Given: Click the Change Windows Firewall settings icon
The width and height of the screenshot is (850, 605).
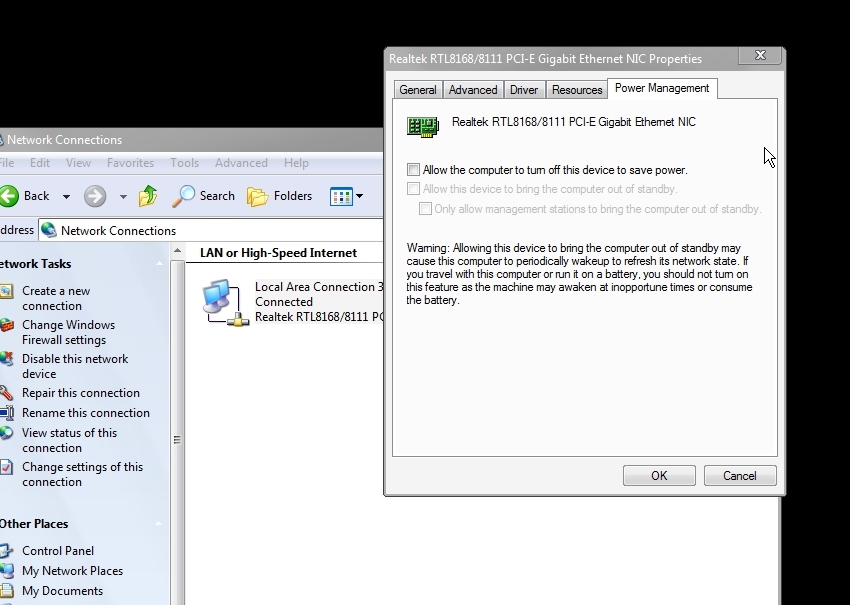Looking at the screenshot, I should (x=7, y=325).
